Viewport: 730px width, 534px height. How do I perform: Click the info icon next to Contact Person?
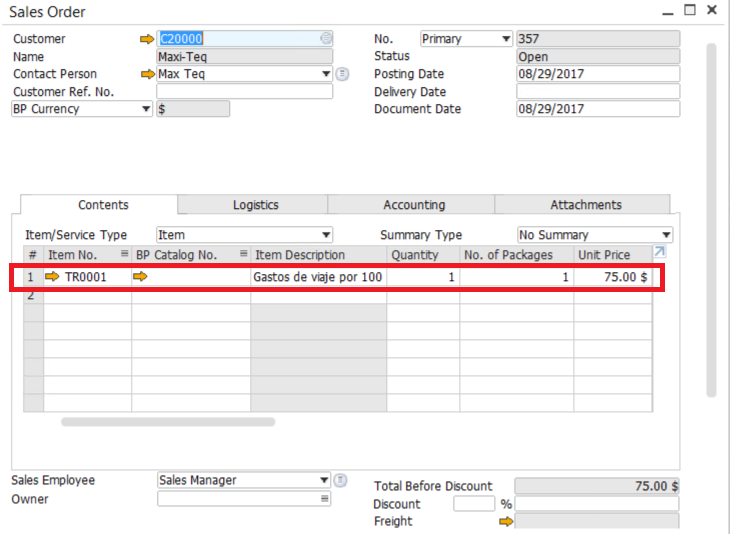pyautogui.click(x=343, y=74)
